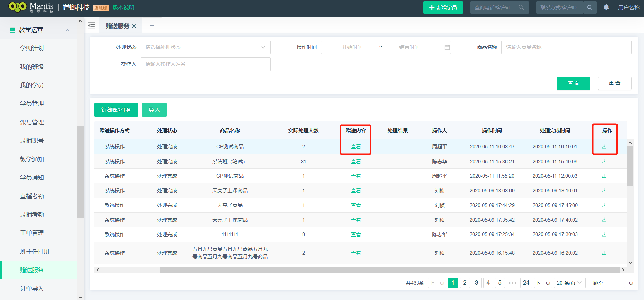This screenshot has height=300, width=644.
Task: Go to page 5
Action: (500, 283)
